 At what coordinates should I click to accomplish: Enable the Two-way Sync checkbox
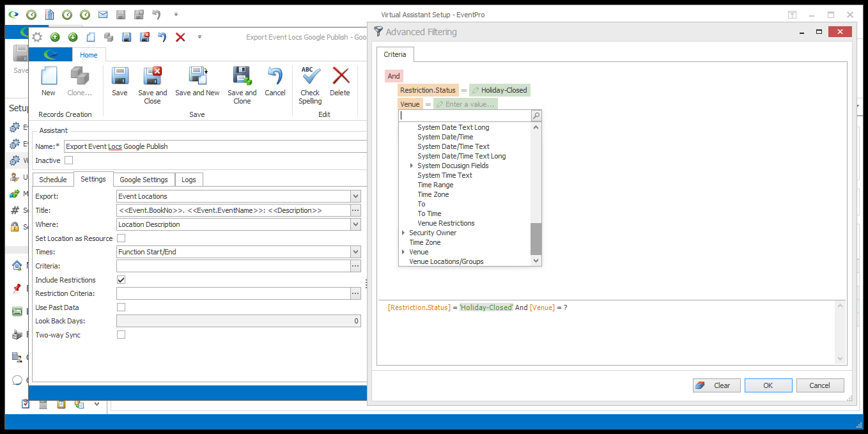tap(121, 335)
